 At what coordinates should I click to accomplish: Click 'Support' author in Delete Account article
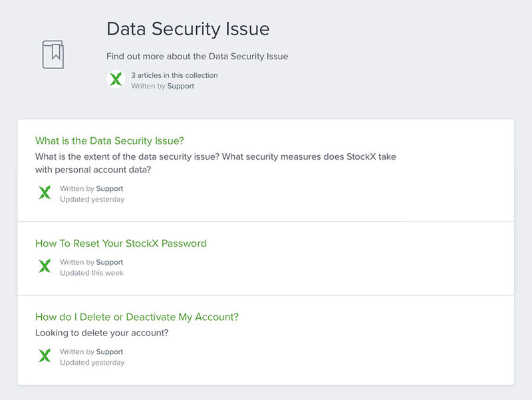tap(110, 352)
